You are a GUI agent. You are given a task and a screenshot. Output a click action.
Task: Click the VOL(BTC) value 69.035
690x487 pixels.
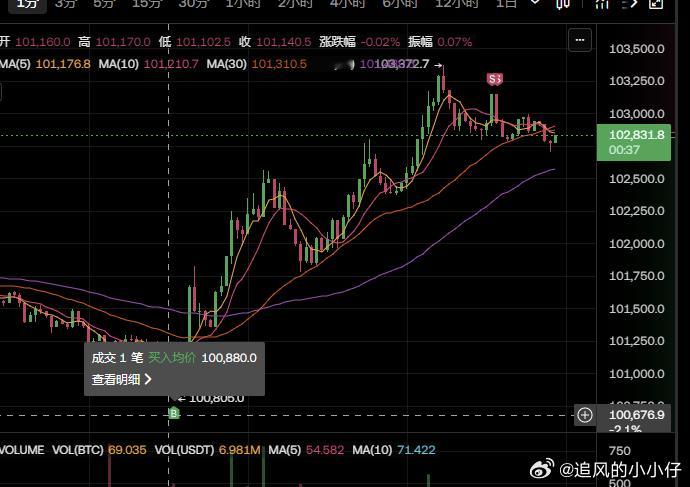pyautogui.click(x=127, y=450)
